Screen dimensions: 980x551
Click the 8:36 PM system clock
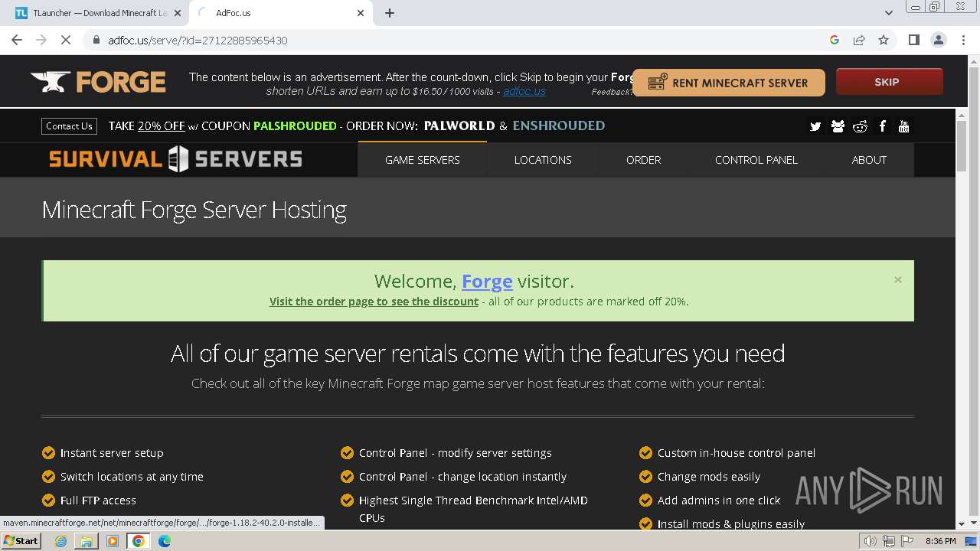941,541
